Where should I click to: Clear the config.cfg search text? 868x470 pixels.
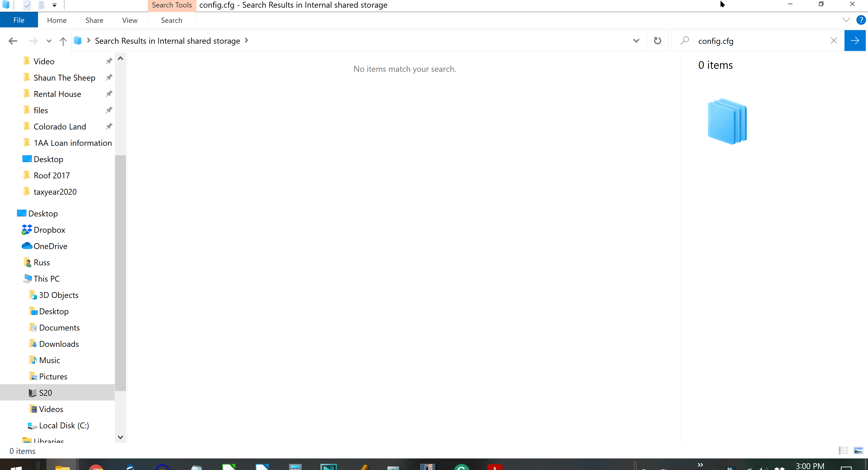(x=834, y=41)
